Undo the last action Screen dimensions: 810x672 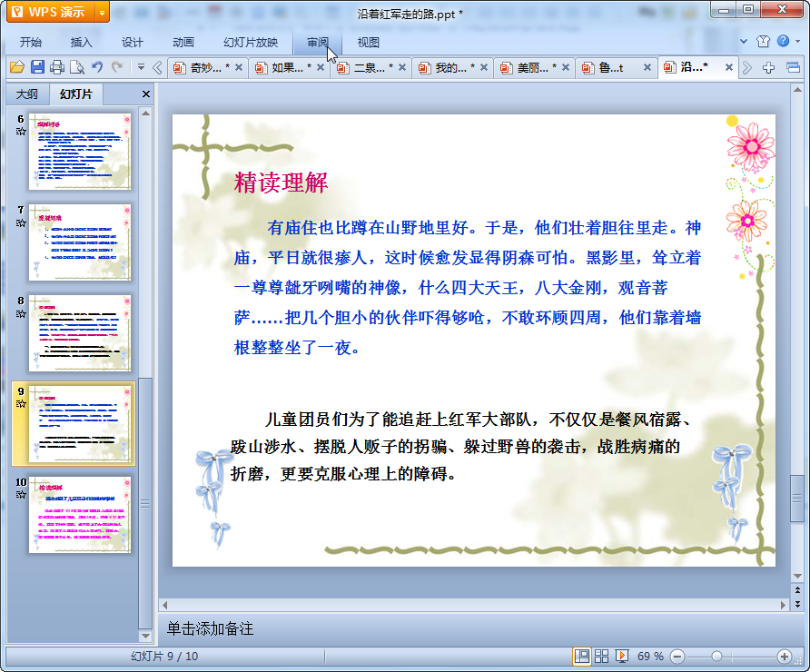[x=97, y=66]
